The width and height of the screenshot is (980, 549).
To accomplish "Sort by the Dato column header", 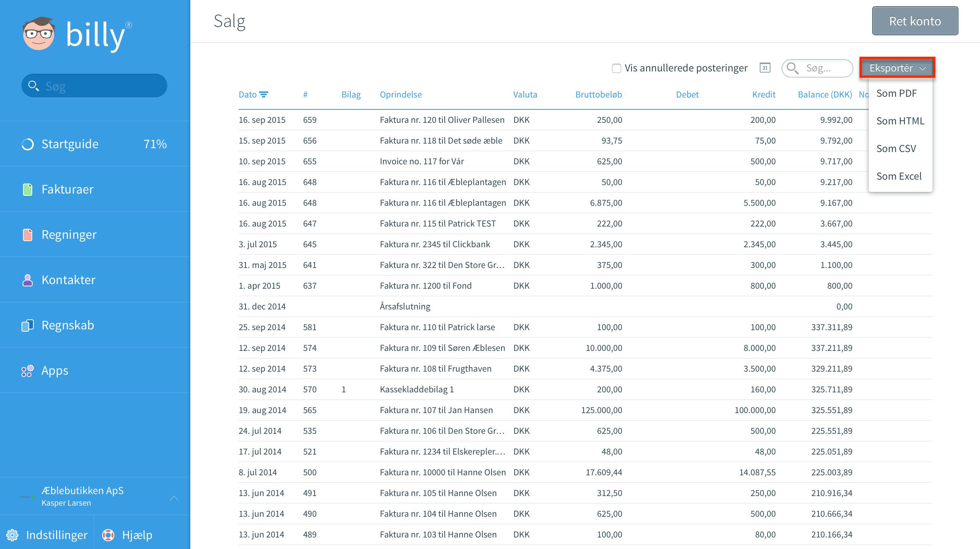I will click(x=247, y=94).
